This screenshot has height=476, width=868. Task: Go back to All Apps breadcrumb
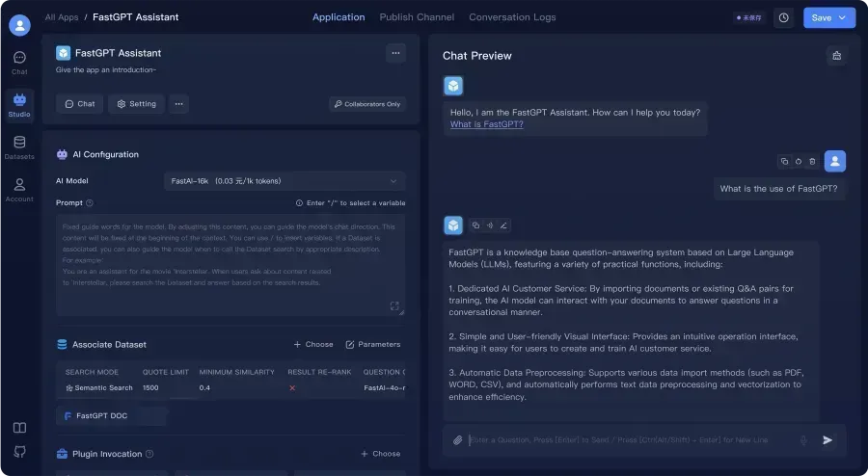[x=62, y=17]
